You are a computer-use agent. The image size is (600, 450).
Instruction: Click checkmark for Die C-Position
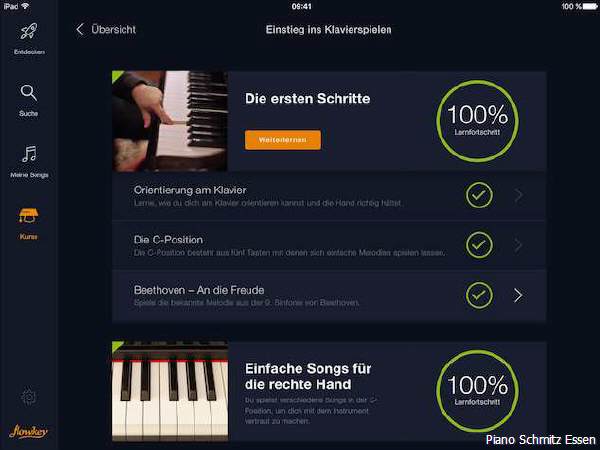click(479, 245)
